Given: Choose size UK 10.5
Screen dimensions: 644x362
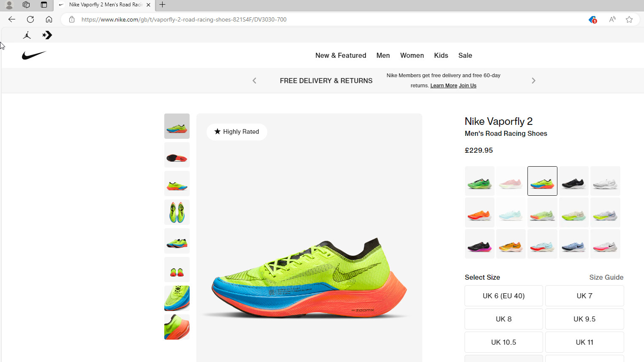Looking at the screenshot, I should [504, 342].
